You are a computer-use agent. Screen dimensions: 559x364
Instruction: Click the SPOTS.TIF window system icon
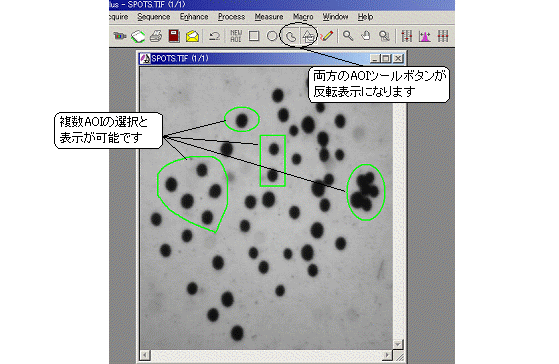(145, 58)
